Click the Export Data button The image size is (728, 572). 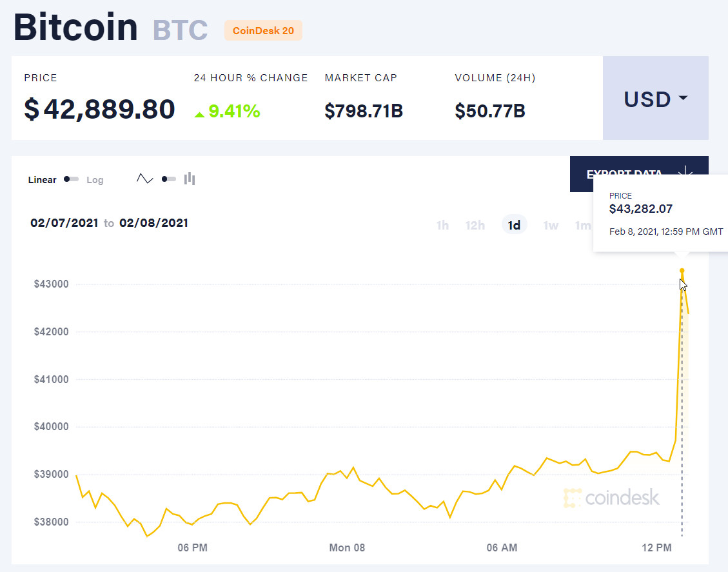[x=624, y=173]
